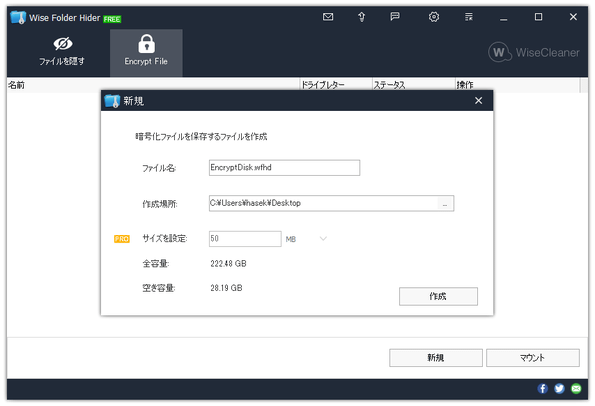This screenshot has height=406, width=595.
Task: Click the Wise Folder Hider app icon
Action: coord(18,17)
